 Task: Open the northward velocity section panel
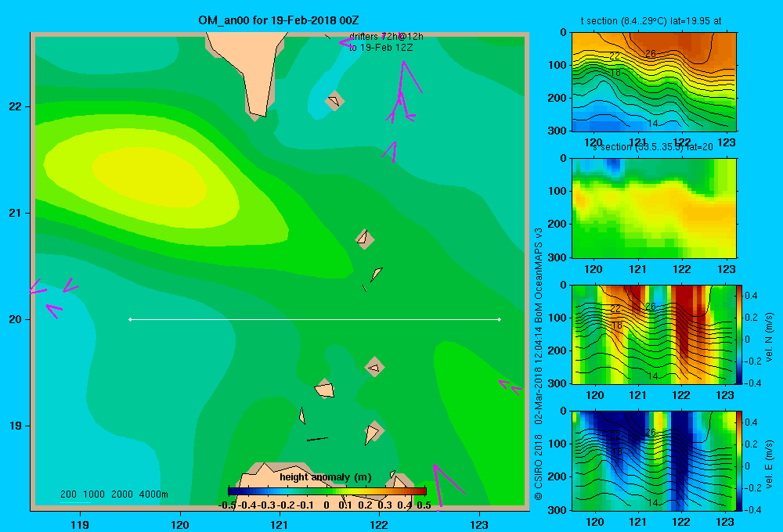tap(654, 334)
